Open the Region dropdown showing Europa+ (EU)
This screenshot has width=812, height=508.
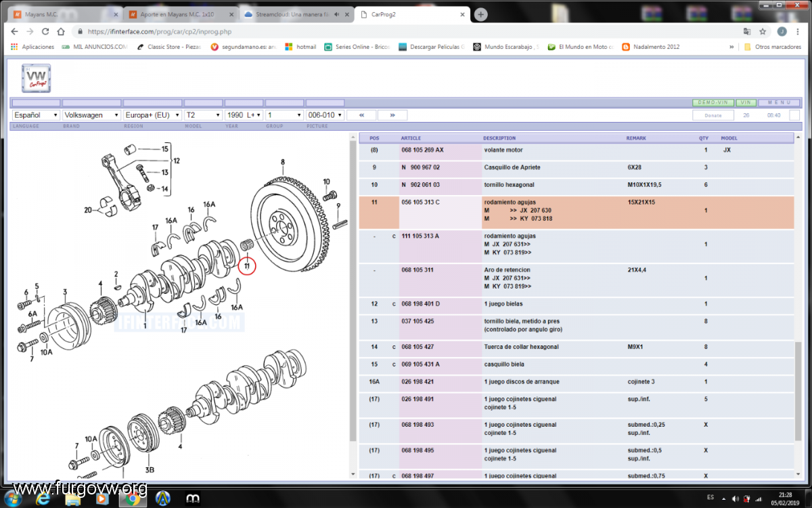(x=152, y=115)
